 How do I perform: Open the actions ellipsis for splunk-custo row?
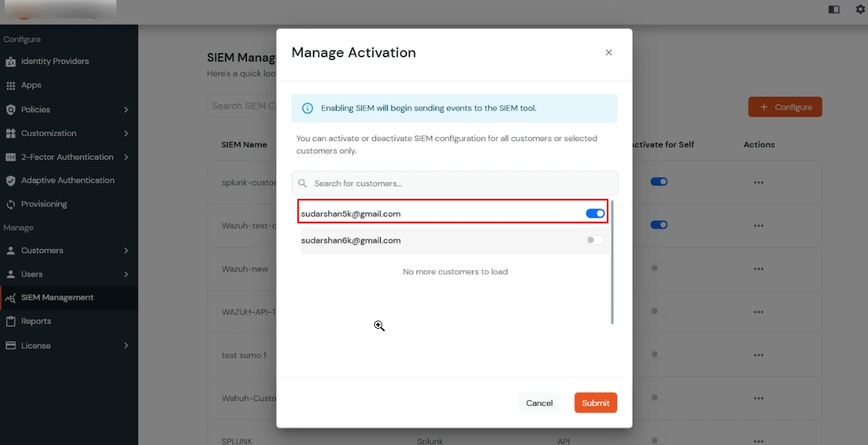coord(759,182)
